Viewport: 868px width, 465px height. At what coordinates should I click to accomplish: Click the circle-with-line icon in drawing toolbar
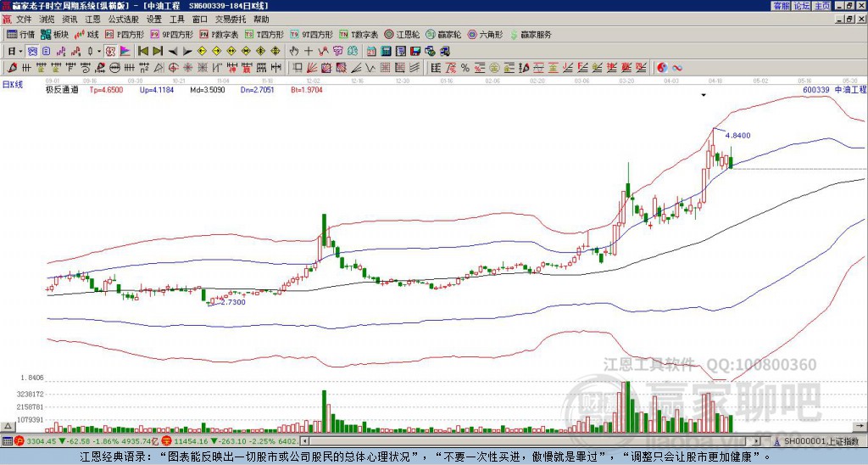(x=115, y=68)
